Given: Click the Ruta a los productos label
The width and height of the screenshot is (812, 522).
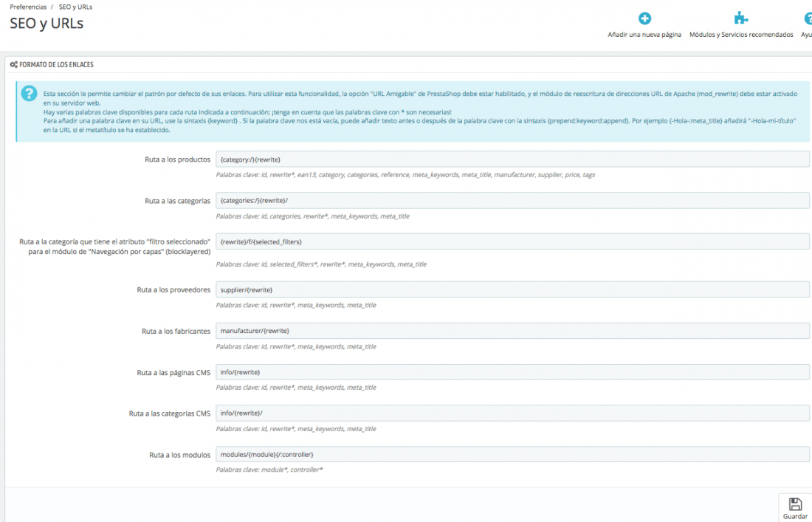Looking at the screenshot, I should (x=178, y=159).
